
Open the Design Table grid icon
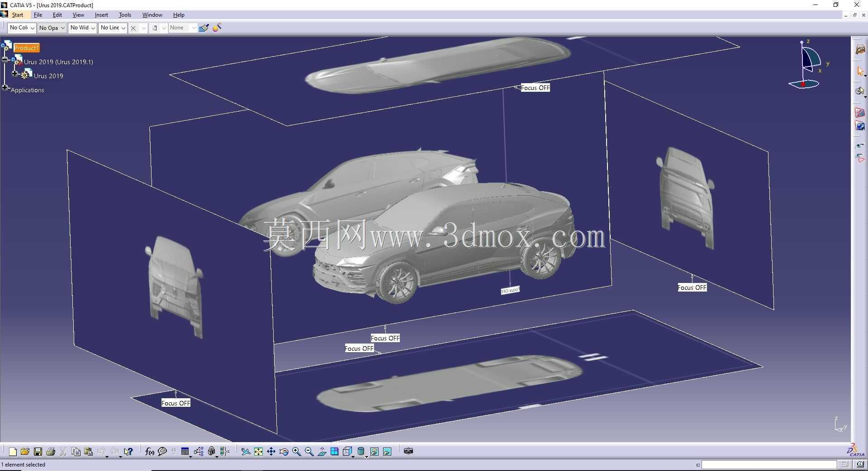(185, 451)
